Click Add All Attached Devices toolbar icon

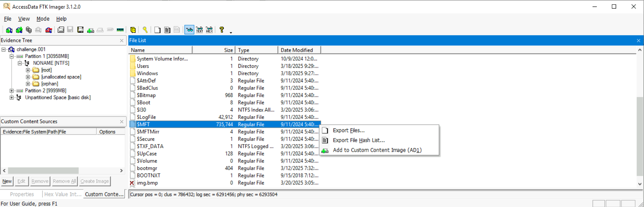tap(19, 30)
